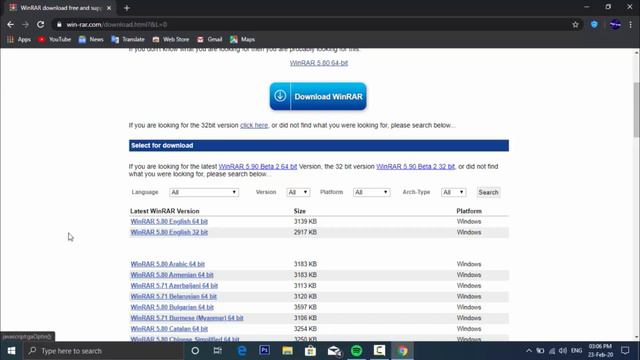Open the Maps bookmark
The width and height of the screenshot is (640, 360).
(x=242, y=39)
